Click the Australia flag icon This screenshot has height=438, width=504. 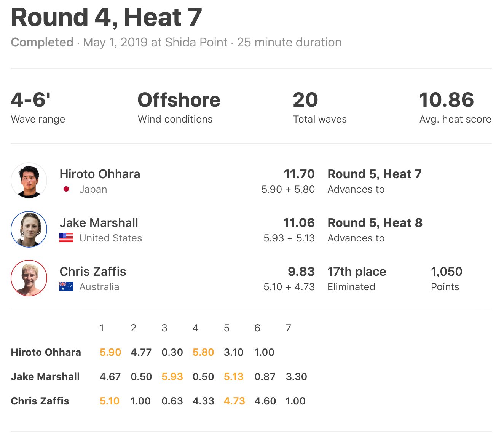66,287
